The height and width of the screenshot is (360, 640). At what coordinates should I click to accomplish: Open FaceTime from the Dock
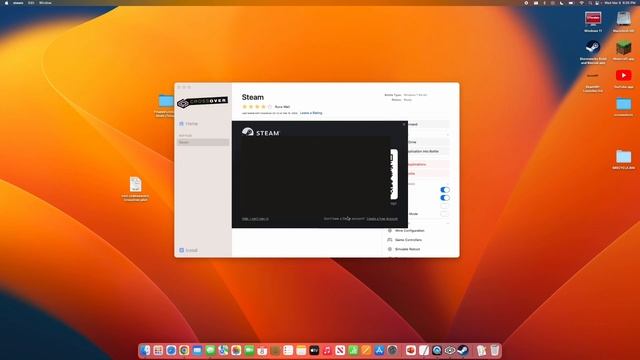coord(249,350)
